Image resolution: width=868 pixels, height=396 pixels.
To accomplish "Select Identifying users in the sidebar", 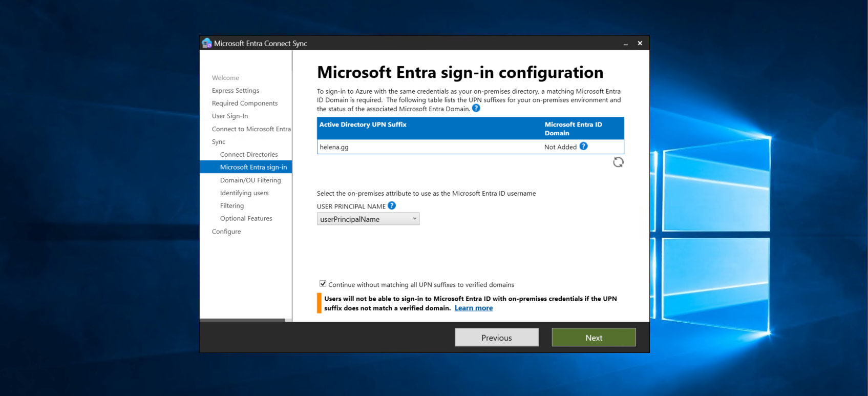I will click(x=244, y=193).
